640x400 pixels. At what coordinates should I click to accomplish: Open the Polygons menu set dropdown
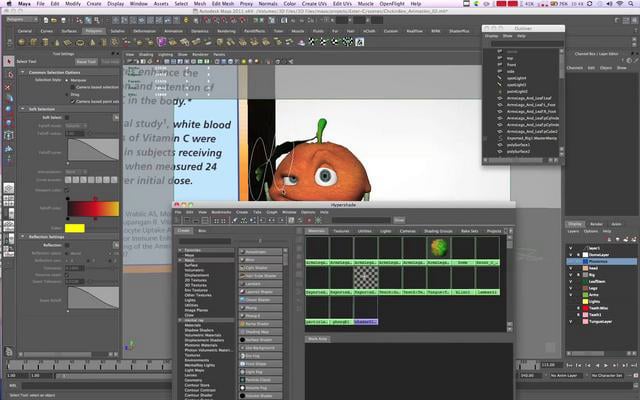22,20
